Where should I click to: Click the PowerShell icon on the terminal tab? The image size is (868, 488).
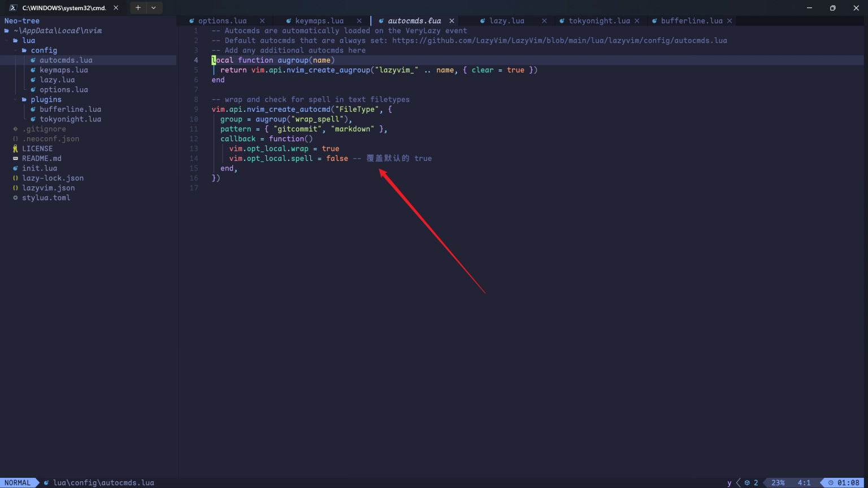point(14,7)
